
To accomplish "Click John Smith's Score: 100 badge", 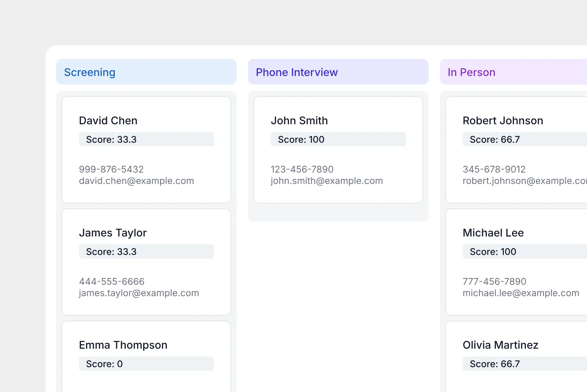I will (338, 139).
